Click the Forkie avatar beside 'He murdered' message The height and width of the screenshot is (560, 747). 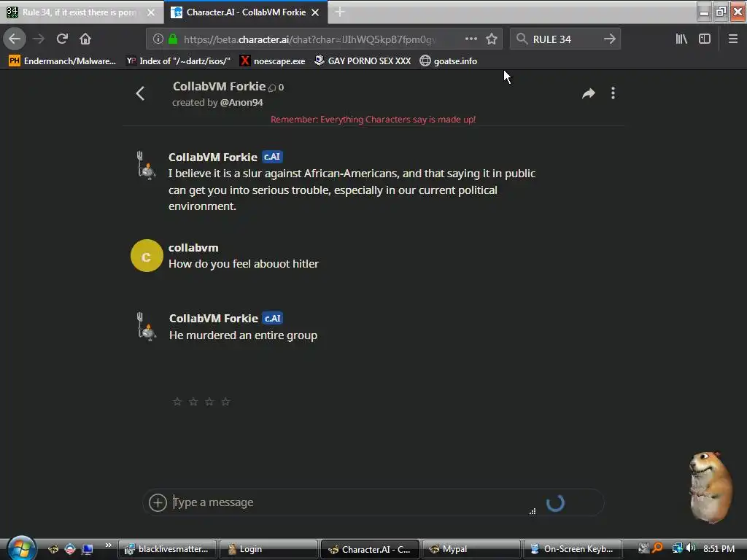click(146, 326)
